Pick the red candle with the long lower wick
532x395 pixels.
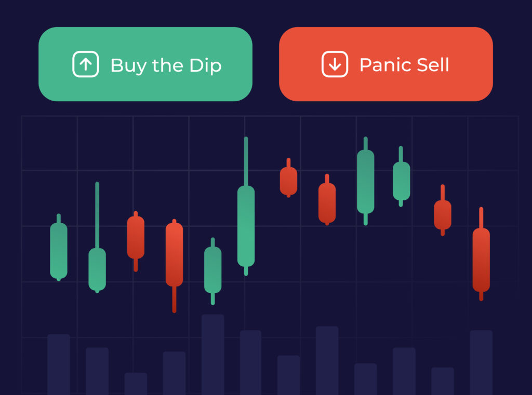pyautogui.click(x=174, y=266)
